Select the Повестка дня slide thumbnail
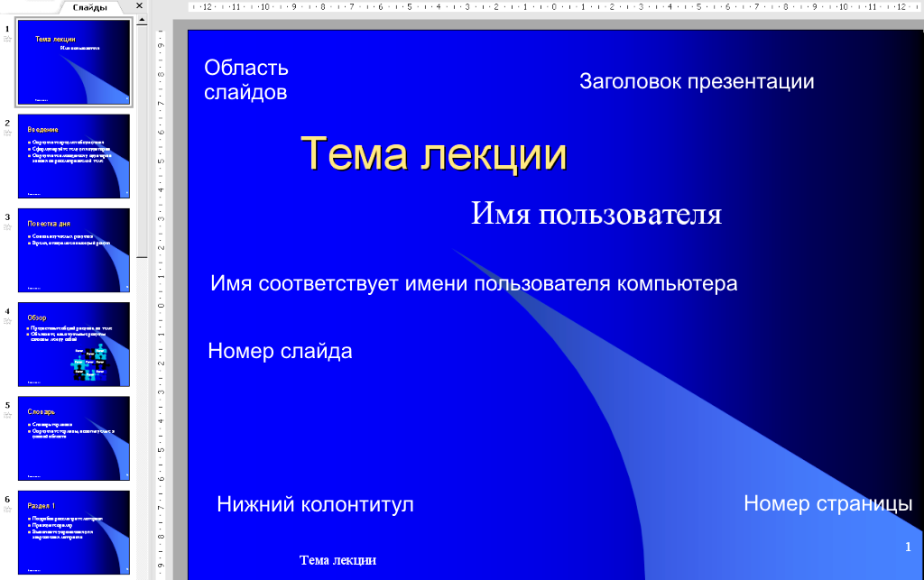Image resolution: width=924 pixels, height=580 pixels. (74, 250)
